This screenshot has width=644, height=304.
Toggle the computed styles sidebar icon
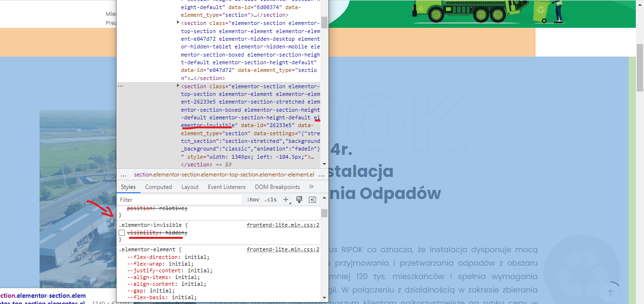312,199
